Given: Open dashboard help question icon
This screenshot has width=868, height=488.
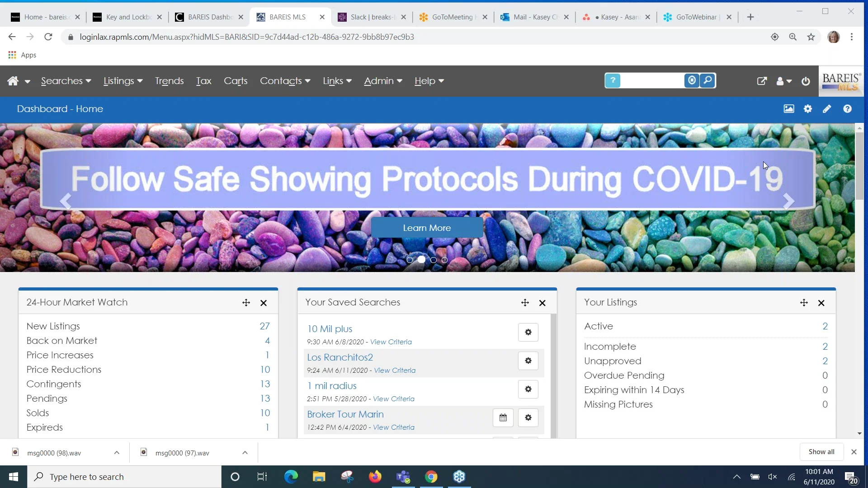Looking at the screenshot, I should pos(847,109).
